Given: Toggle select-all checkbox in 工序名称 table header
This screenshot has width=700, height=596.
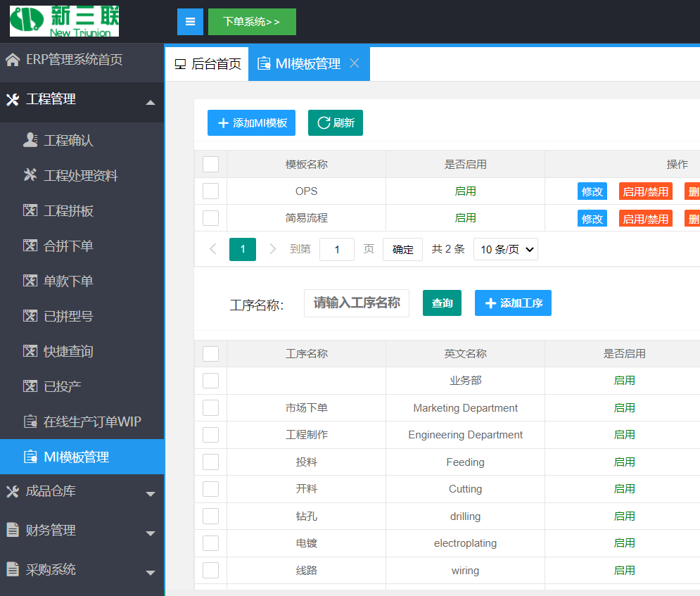Looking at the screenshot, I should pos(210,354).
